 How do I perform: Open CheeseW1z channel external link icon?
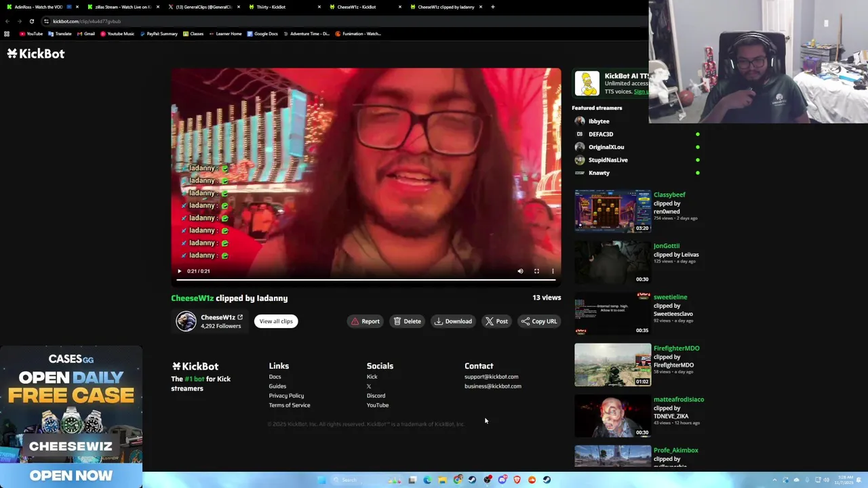coord(240,317)
